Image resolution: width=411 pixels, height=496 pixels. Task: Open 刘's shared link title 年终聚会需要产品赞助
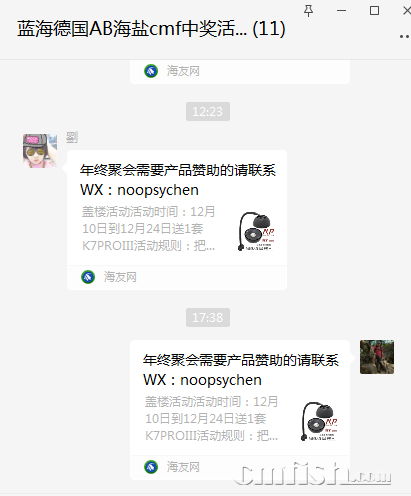pyautogui.click(x=178, y=180)
